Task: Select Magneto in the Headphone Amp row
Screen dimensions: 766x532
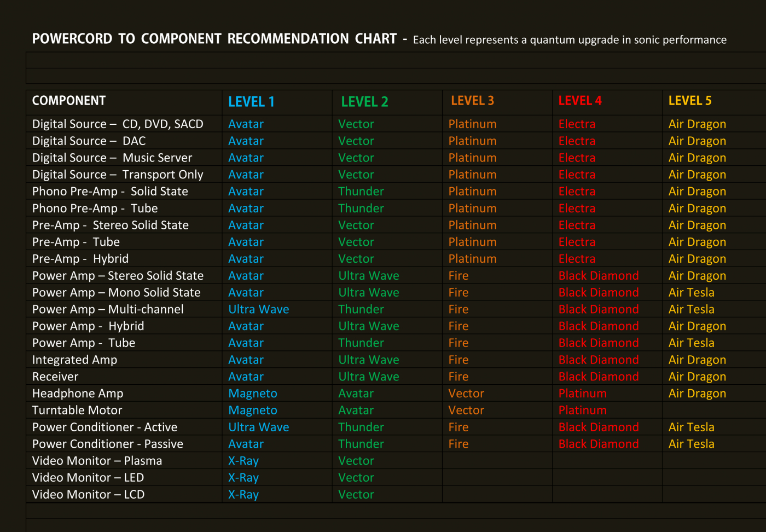Action: click(x=253, y=394)
